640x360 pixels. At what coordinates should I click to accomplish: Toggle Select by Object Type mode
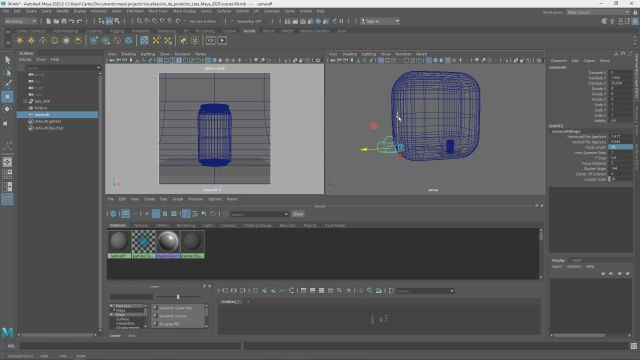[x=109, y=21]
